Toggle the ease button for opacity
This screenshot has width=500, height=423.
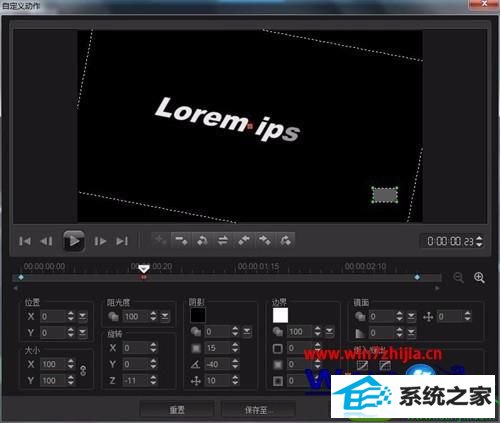pyautogui.click(x=165, y=316)
